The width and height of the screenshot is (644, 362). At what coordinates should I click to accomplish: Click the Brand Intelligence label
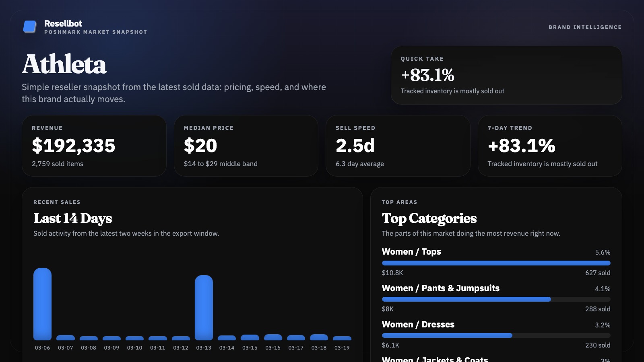click(585, 27)
